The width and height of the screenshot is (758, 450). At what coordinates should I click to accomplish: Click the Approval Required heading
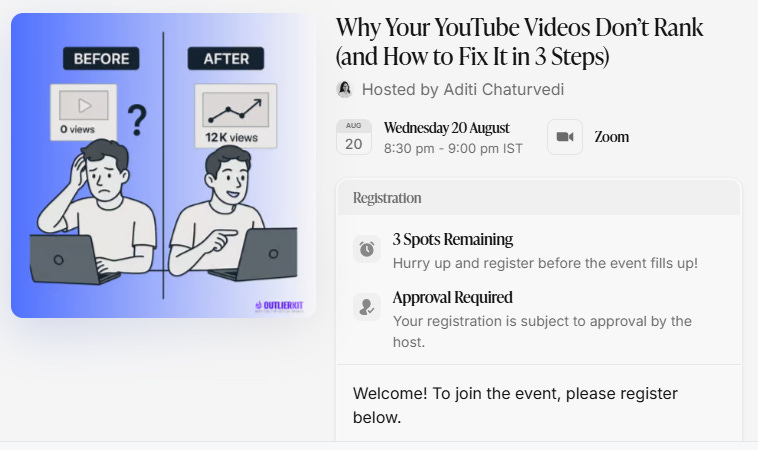tap(453, 297)
